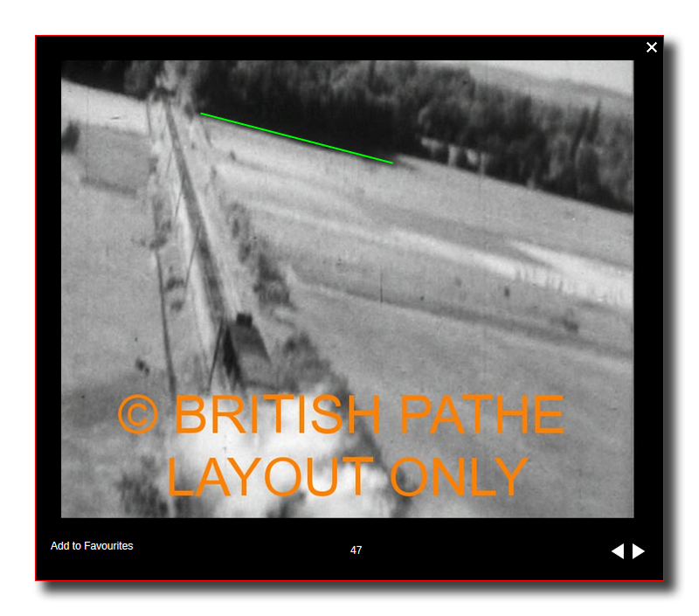The height and width of the screenshot is (616, 699).
Task: Open the aerial railway still image
Action: point(347,289)
